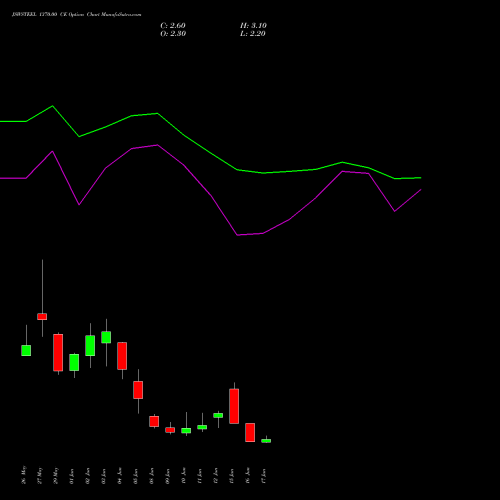Select the 27 May date label
Screen dimensions: 500x500
point(40,476)
